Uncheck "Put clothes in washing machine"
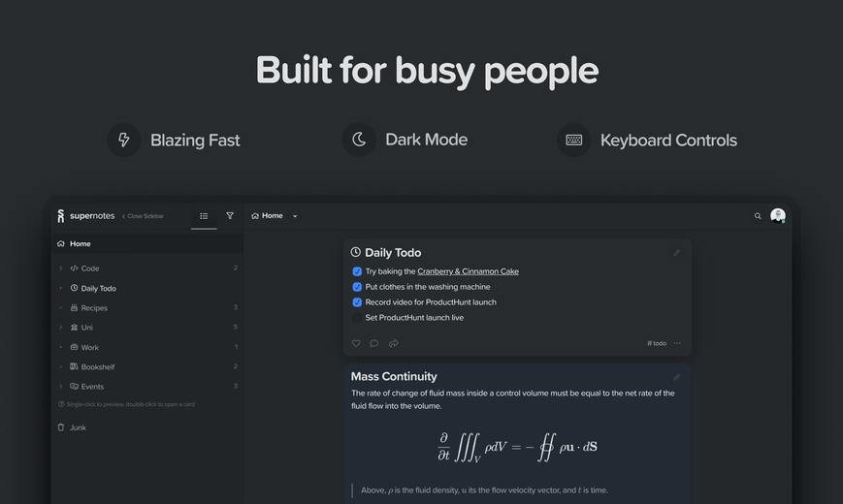Screen dimensions: 843x504 [x=357, y=287]
